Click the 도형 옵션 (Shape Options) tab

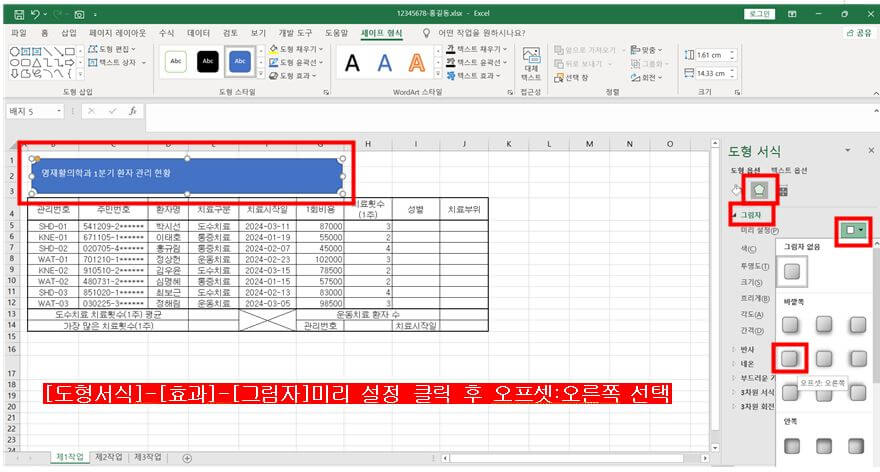point(745,170)
